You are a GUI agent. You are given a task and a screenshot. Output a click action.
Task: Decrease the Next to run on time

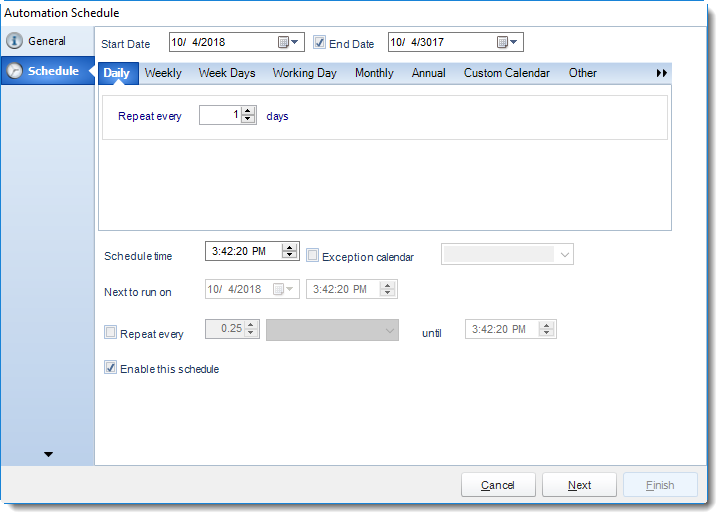point(388,293)
